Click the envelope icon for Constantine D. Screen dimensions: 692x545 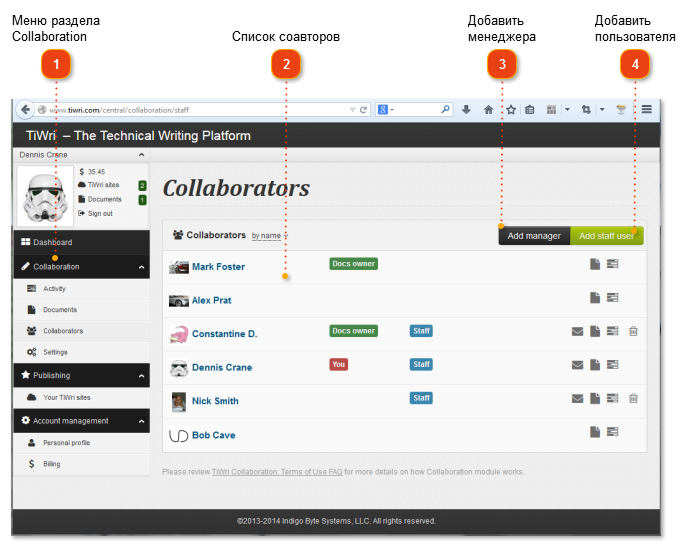[x=577, y=331]
